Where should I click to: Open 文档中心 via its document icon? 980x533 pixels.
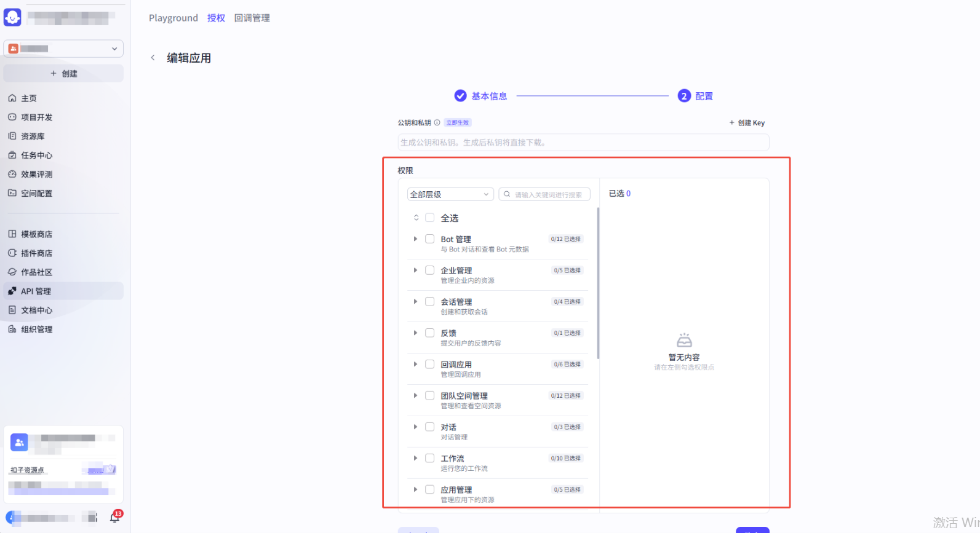[x=12, y=310]
